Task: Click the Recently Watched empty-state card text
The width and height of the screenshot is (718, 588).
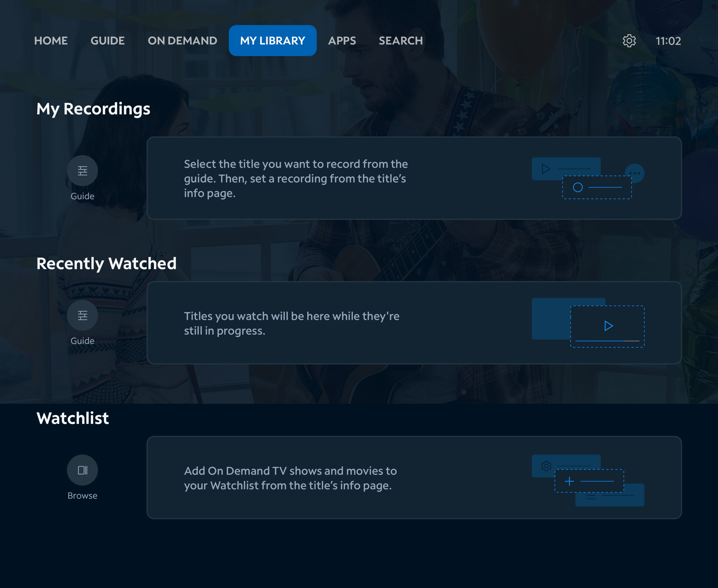Action: (x=292, y=323)
